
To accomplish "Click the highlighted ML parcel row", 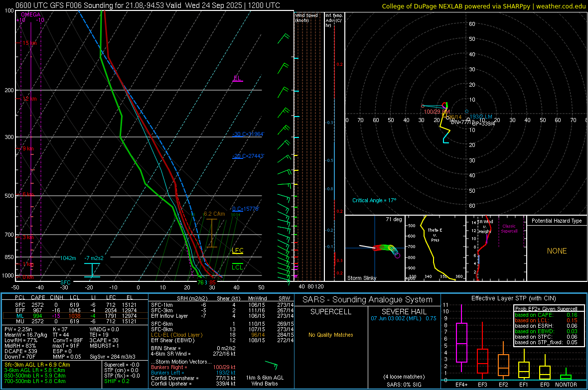I will (x=75, y=316).
